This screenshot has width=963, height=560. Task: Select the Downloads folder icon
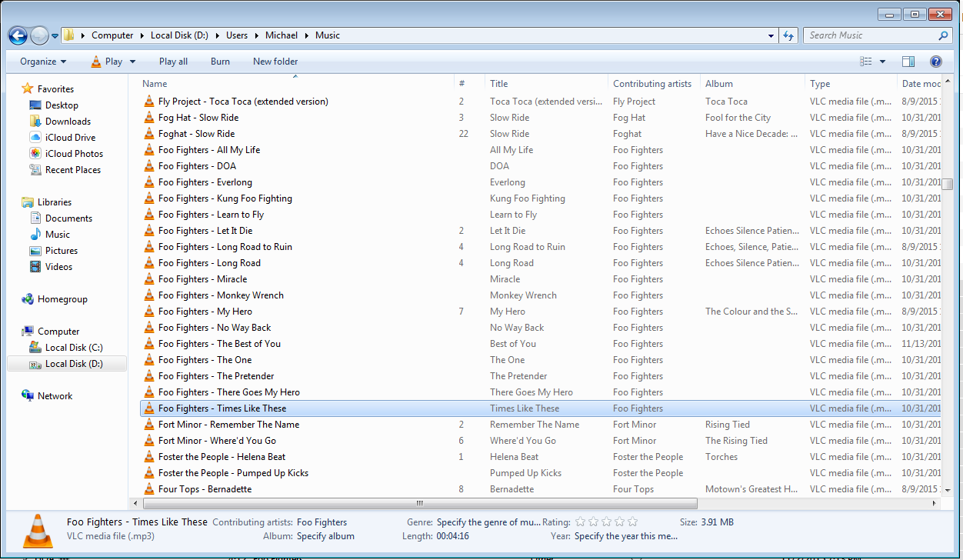pyautogui.click(x=35, y=121)
